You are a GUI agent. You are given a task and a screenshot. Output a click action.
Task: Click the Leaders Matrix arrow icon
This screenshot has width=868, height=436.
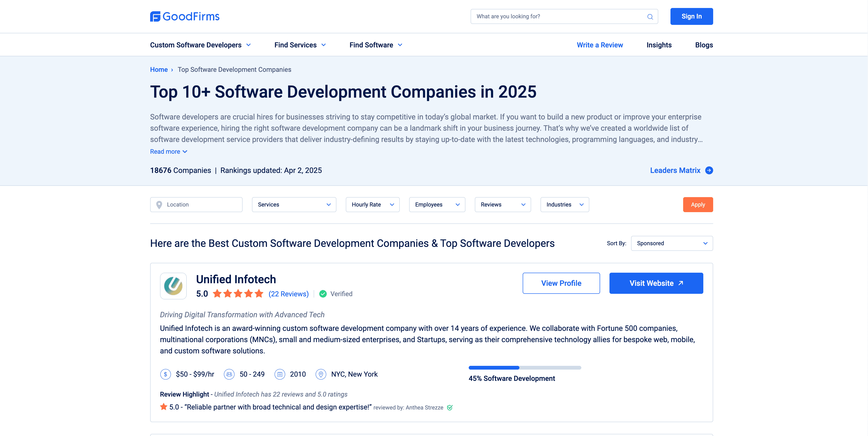tap(709, 171)
